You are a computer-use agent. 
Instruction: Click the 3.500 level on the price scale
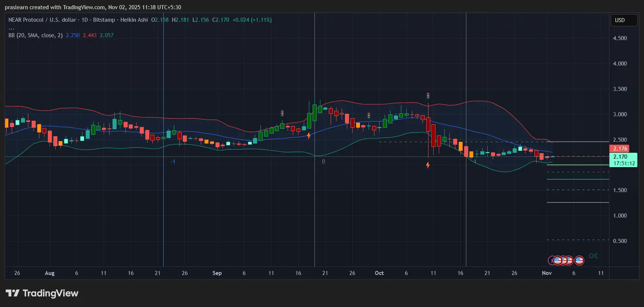(x=620, y=89)
